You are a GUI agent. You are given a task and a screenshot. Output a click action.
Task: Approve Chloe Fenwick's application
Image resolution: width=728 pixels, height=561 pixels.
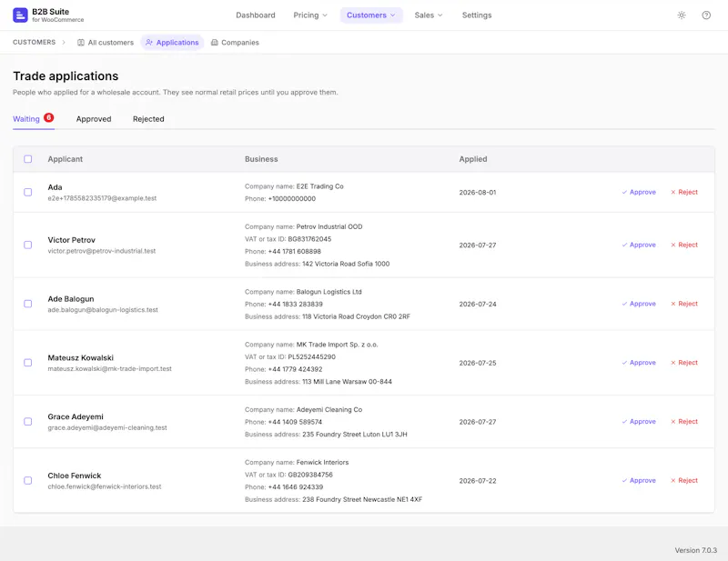click(639, 480)
